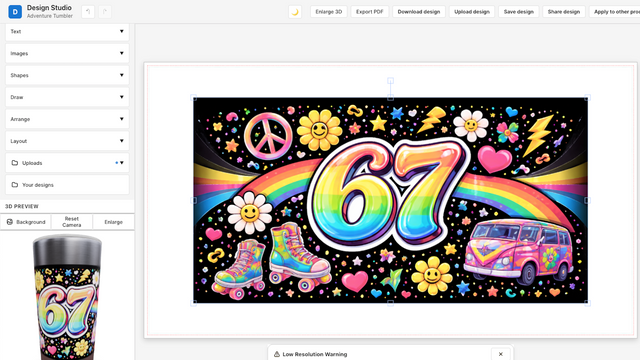Click the Uploads panel dropdown arrow
This screenshot has height=360, width=640.
coord(122,163)
